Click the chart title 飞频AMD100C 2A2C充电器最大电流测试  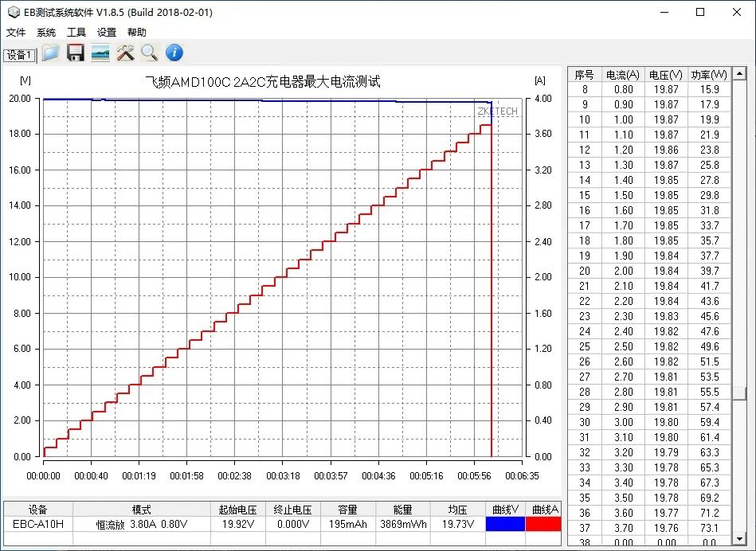tap(263, 81)
